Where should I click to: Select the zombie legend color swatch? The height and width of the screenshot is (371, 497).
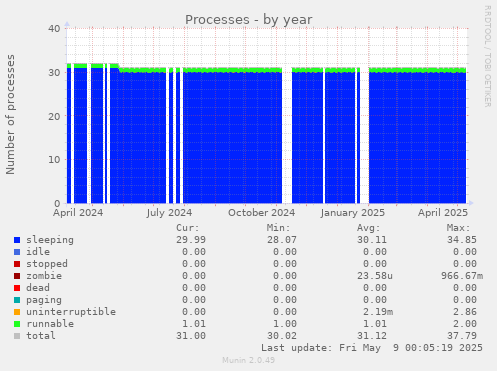[17, 276]
